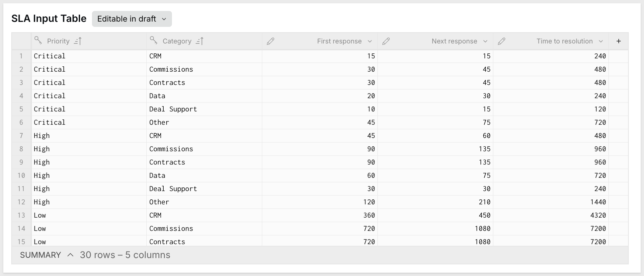Click the Critical priority cell in row 1
644x276 pixels.
[89, 56]
